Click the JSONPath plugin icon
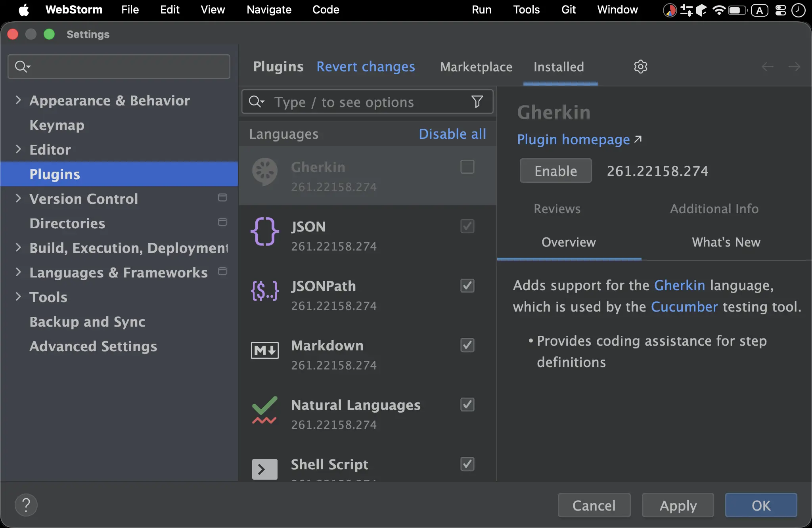This screenshot has width=812, height=528. tap(264, 291)
